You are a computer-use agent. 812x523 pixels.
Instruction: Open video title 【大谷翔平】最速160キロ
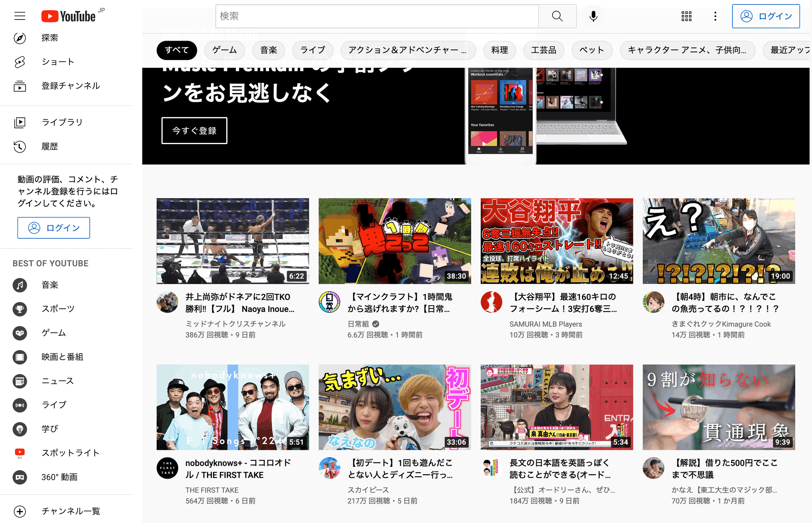(563, 303)
